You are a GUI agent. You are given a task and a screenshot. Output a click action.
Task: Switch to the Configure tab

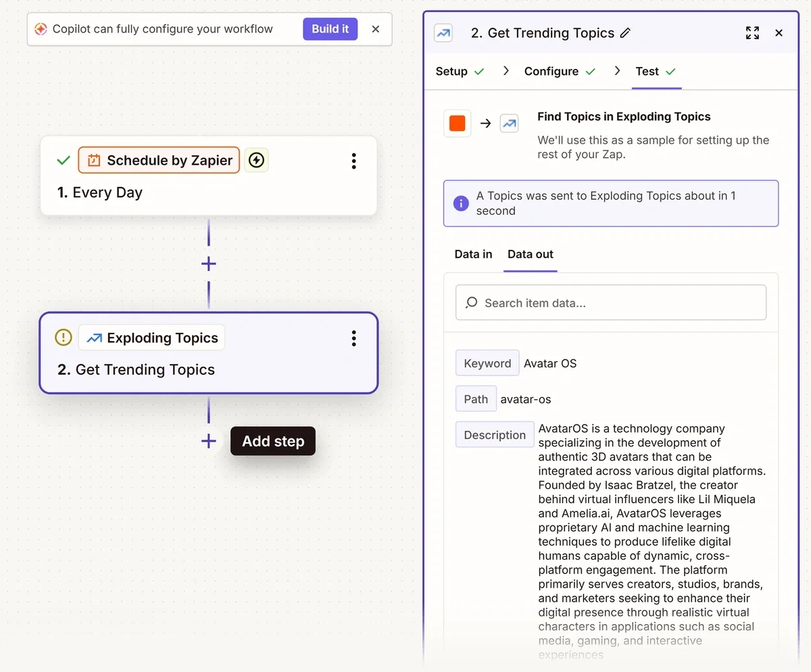[551, 72]
